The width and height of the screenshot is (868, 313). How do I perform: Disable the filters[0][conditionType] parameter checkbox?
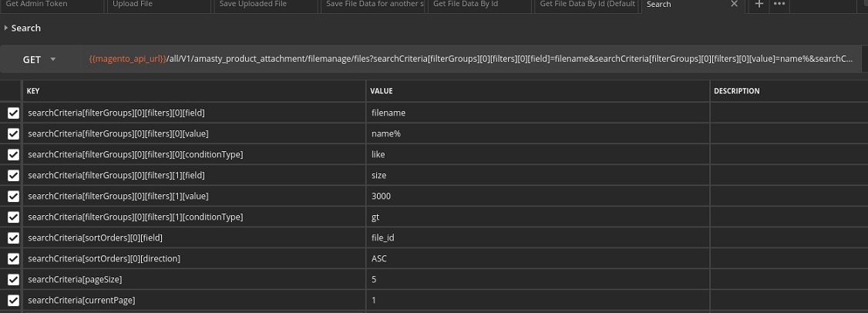pos(13,155)
